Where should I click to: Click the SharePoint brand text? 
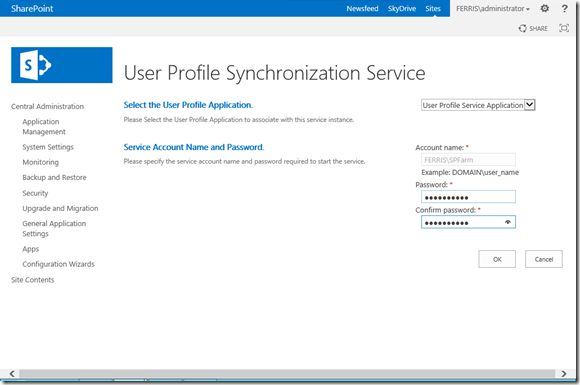coord(32,9)
